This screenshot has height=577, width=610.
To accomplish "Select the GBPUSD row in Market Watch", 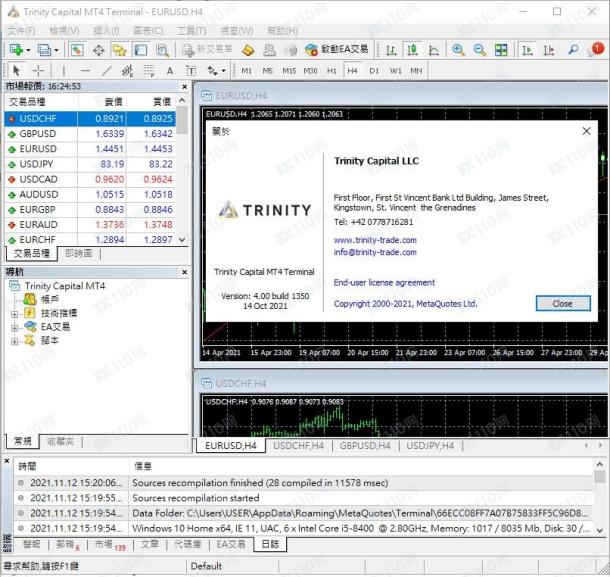I will click(x=90, y=134).
